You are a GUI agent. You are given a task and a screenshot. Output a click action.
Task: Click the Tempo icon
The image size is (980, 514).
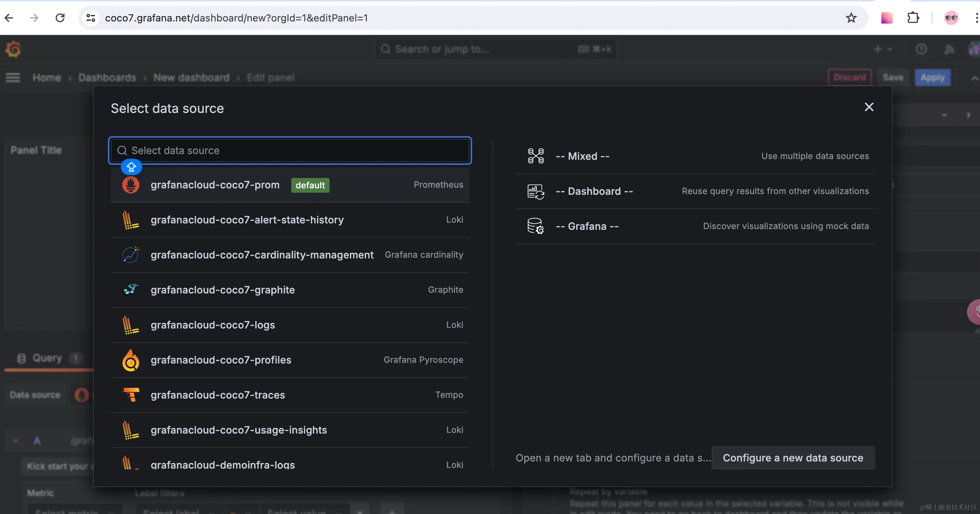click(x=131, y=395)
